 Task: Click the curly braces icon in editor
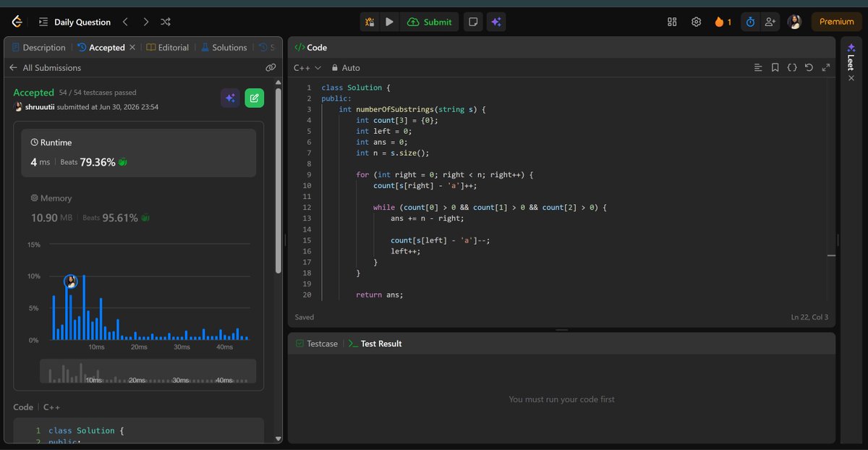point(792,67)
